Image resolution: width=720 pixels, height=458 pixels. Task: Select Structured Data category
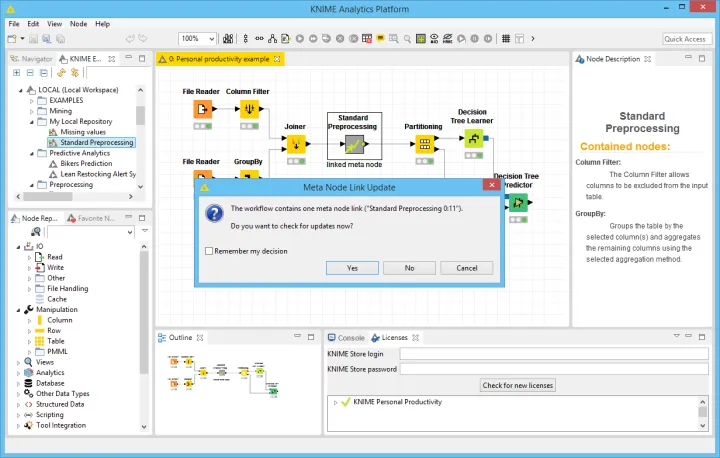click(60, 404)
